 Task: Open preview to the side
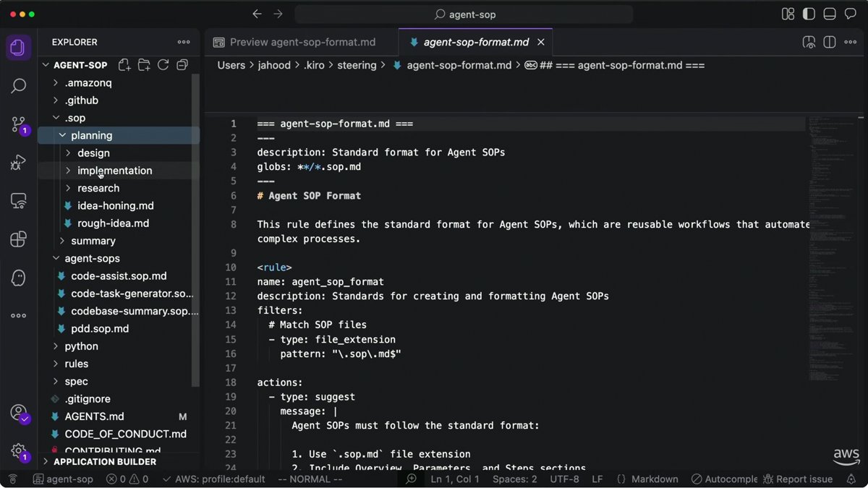click(x=809, y=42)
